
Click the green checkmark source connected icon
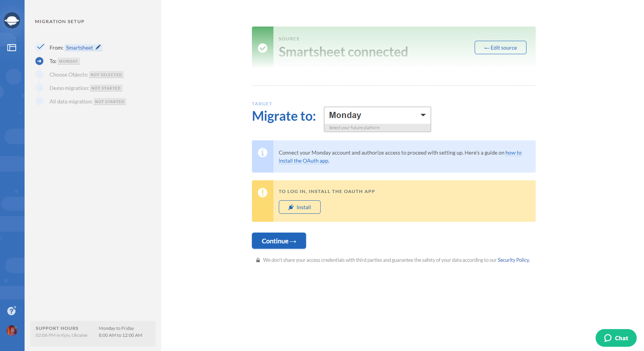click(263, 48)
